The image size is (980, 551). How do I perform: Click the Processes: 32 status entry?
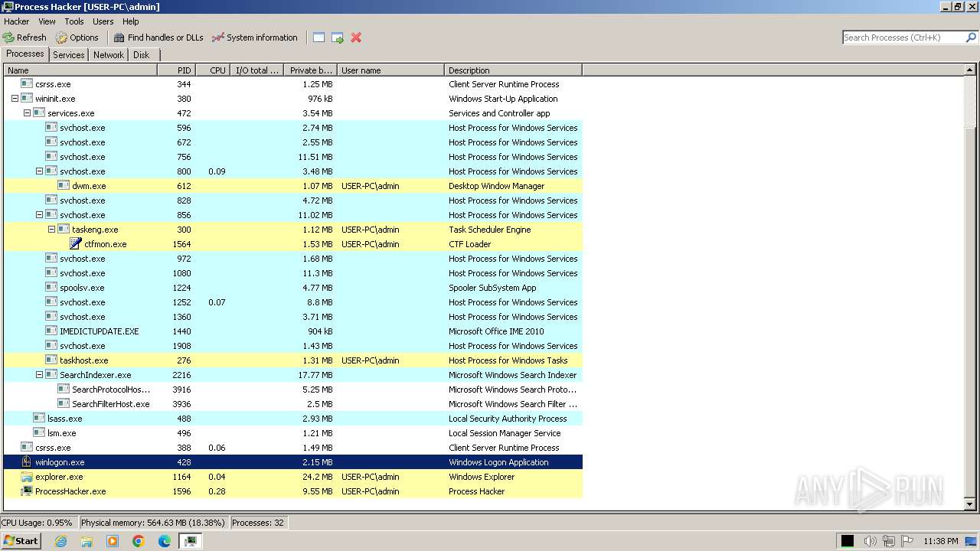click(x=258, y=523)
